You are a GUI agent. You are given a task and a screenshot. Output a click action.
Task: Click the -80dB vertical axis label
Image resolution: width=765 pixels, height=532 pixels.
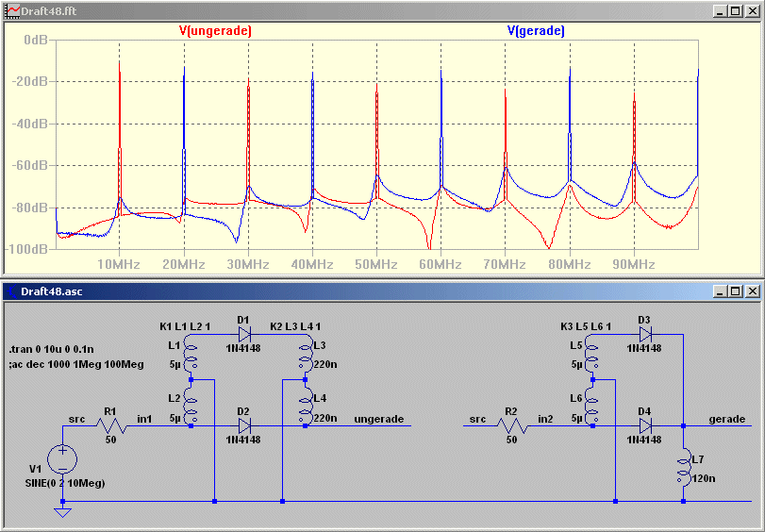click(30, 208)
